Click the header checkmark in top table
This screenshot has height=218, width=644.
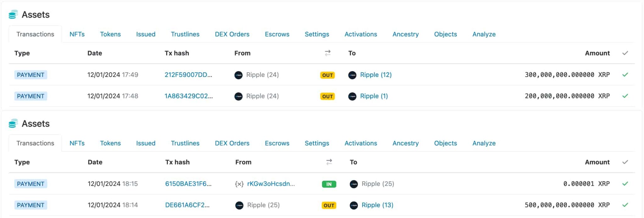click(625, 53)
